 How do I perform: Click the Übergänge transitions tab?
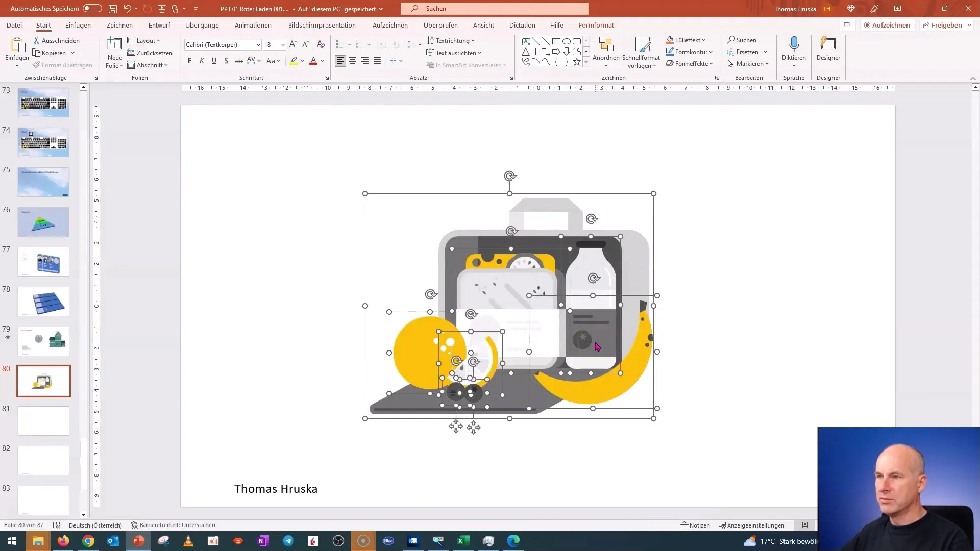point(202,25)
